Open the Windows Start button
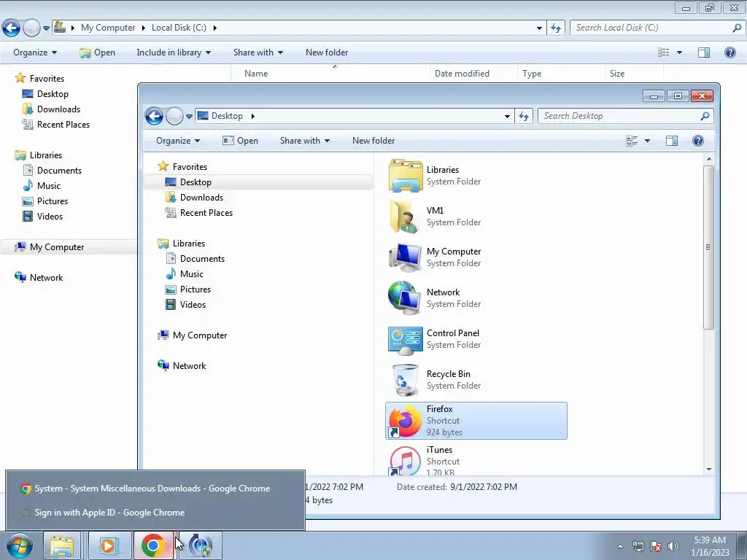Screen dimensions: 747x560 20,545
